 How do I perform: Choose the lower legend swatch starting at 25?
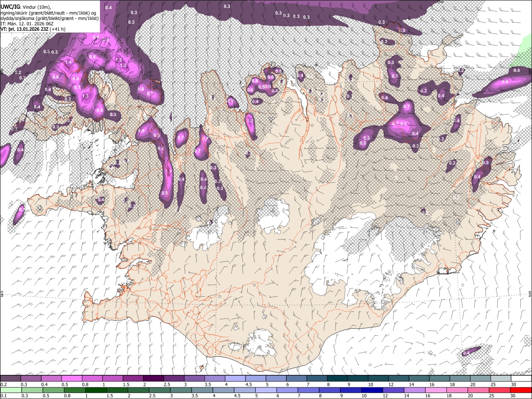(x=500, y=390)
